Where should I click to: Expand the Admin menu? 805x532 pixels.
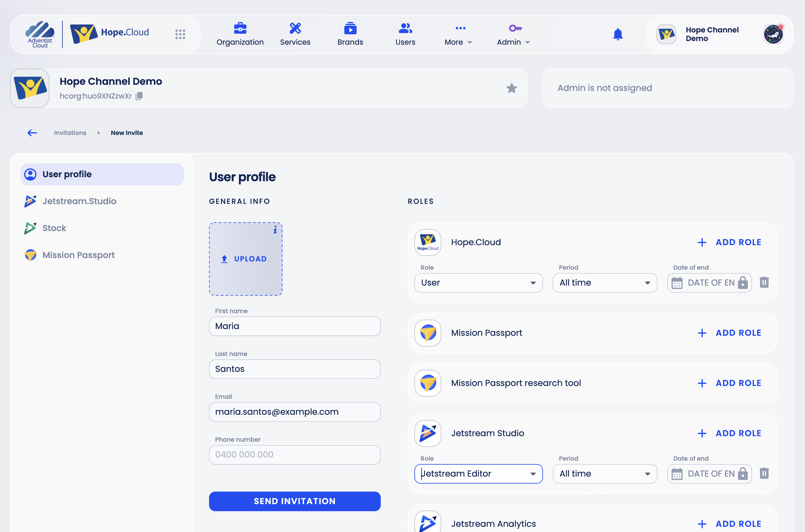coord(513,34)
